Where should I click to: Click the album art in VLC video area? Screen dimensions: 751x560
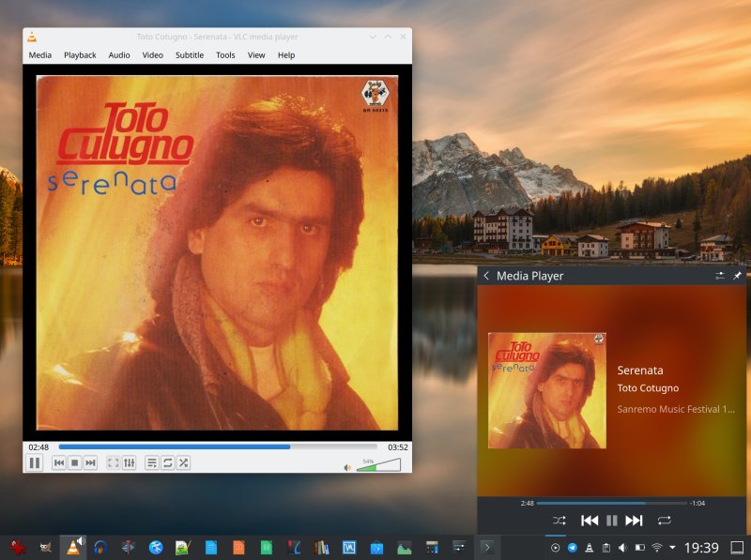click(218, 252)
